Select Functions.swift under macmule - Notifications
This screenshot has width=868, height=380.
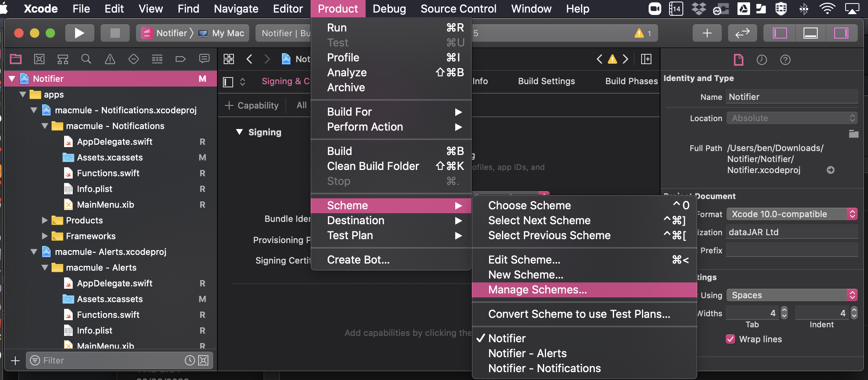coord(108,173)
